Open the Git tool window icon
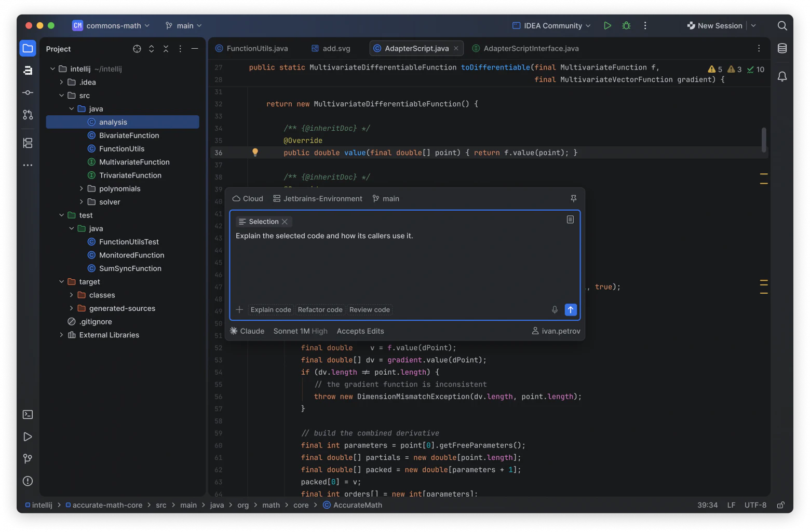The width and height of the screenshot is (810, 532). pyautogui.click(x=28, y=459)
